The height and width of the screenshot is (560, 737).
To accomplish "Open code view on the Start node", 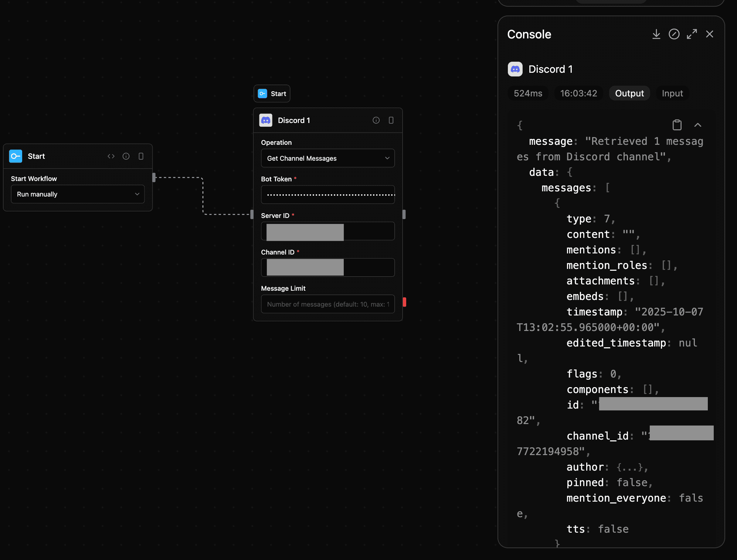I will [x=111, y=156].
